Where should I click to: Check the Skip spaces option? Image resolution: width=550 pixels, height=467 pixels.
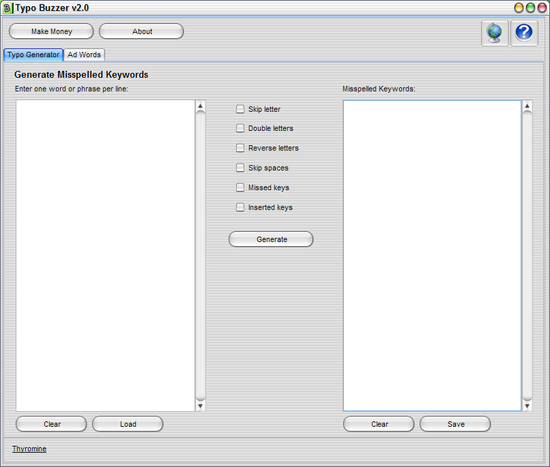(240, 168)
